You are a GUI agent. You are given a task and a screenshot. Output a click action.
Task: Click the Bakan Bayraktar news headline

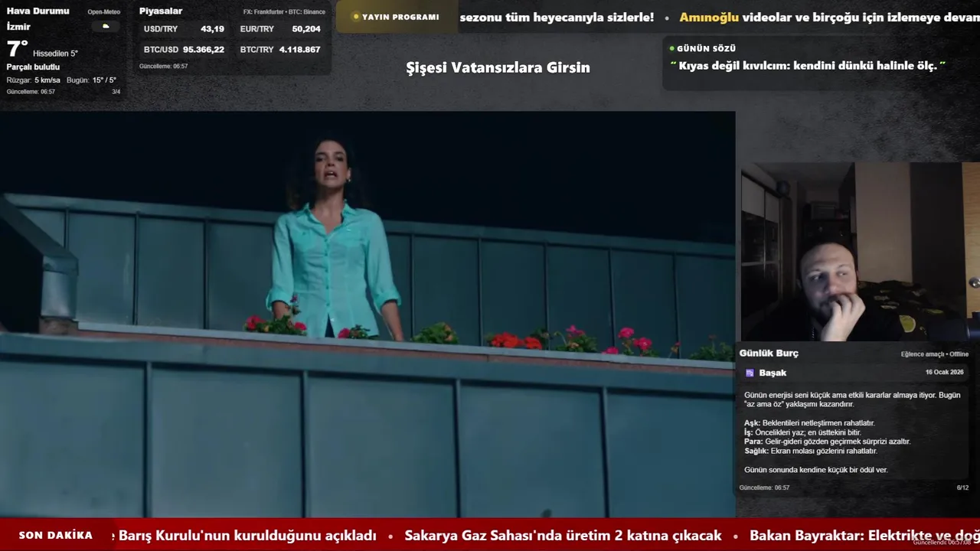[x=864, y=535]
